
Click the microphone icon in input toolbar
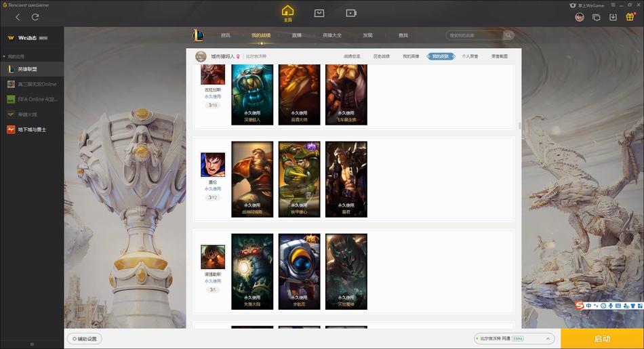(611, 306)
